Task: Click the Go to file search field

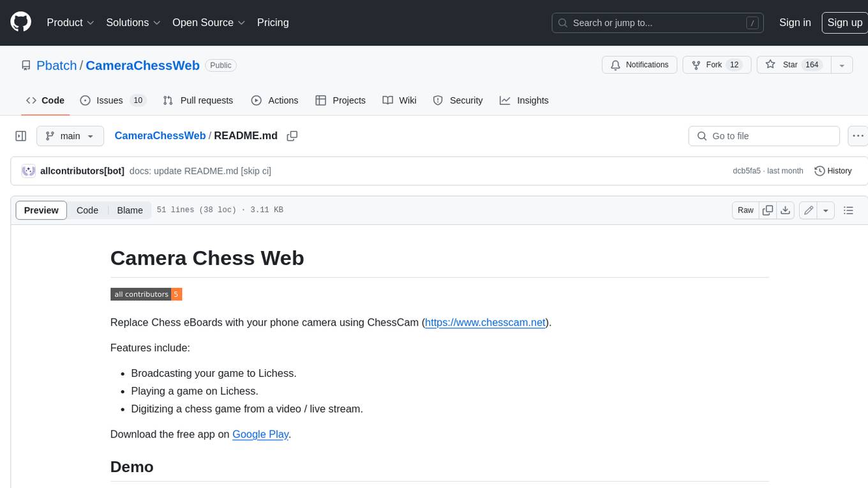Action: point(764,136)
